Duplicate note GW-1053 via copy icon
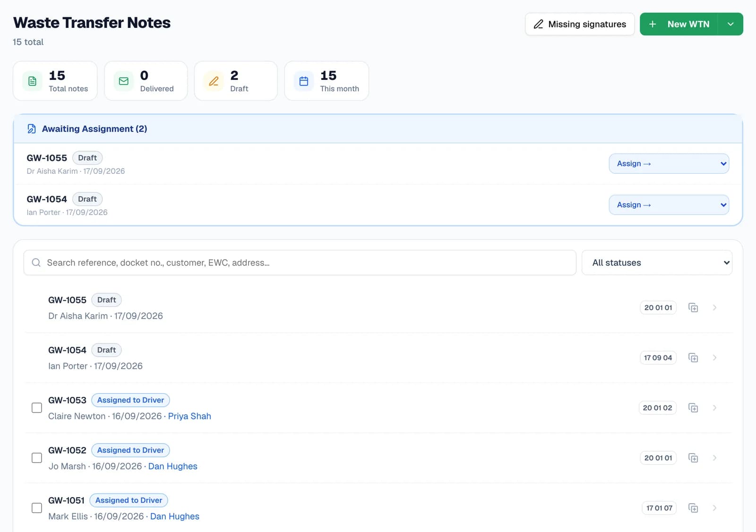 [x=693, y=408]
